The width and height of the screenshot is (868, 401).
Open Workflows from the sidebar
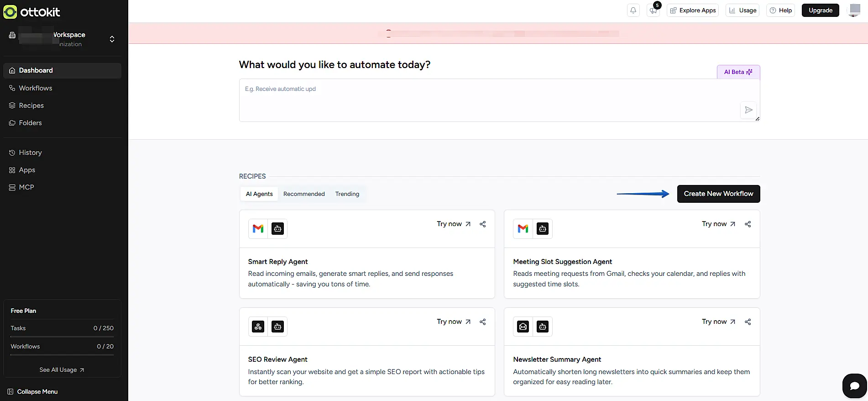pyautogui.click(x=36, y=88)
